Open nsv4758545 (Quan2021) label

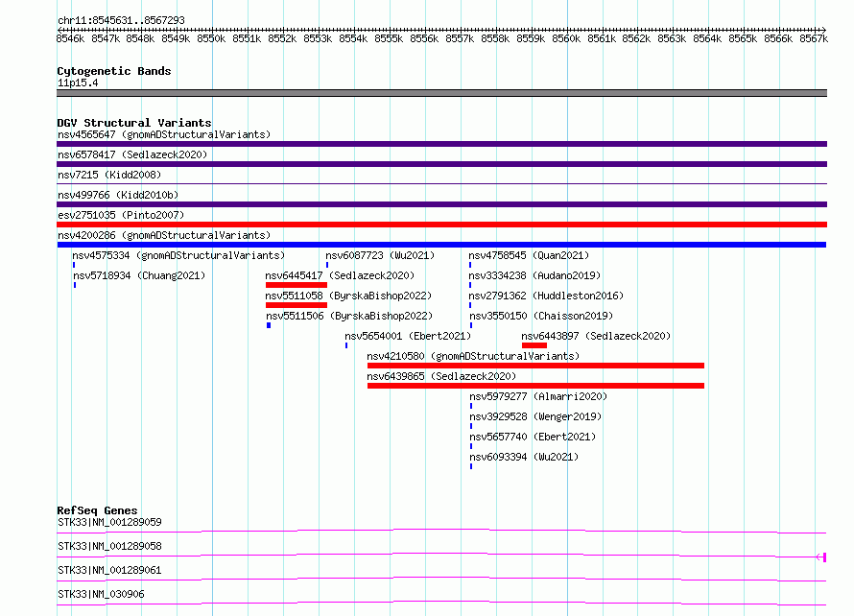click(x=529, y=255)
